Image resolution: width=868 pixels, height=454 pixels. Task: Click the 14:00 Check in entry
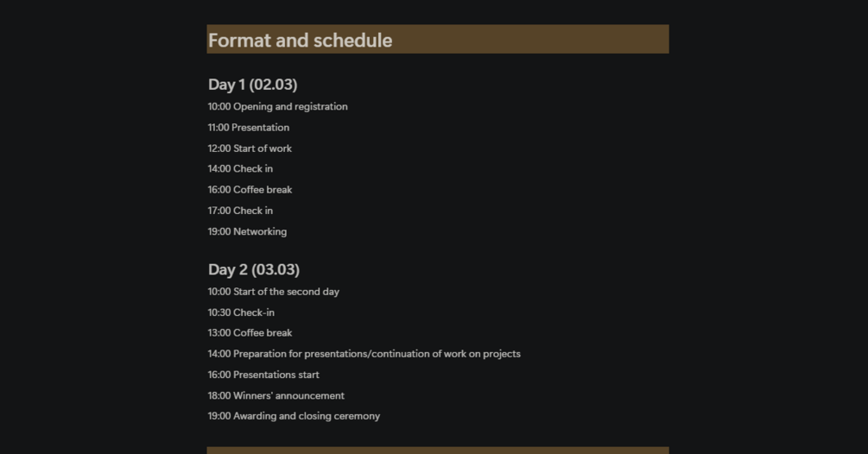240,168
